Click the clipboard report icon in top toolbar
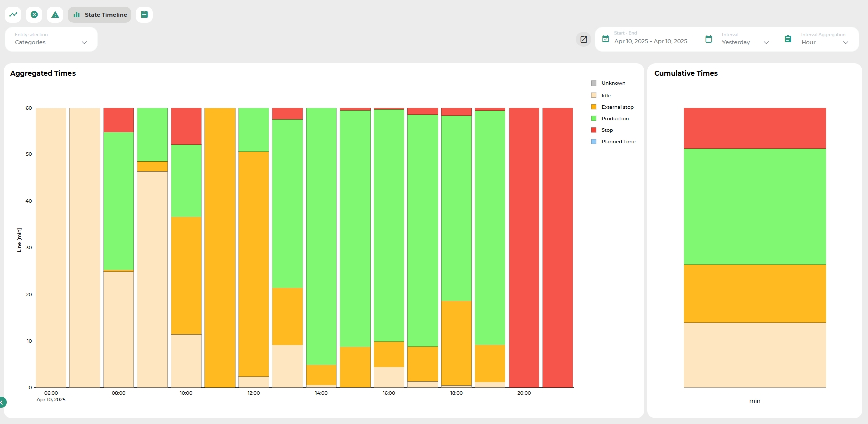The image size is (868, 424). coord(144,15)
